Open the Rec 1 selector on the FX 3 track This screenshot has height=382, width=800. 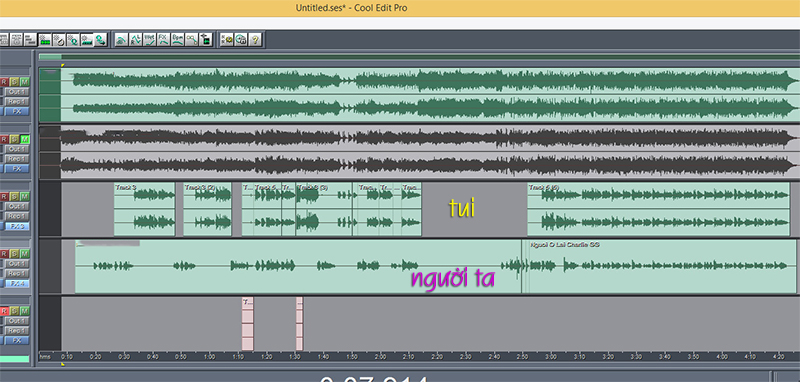coord(17,216)
